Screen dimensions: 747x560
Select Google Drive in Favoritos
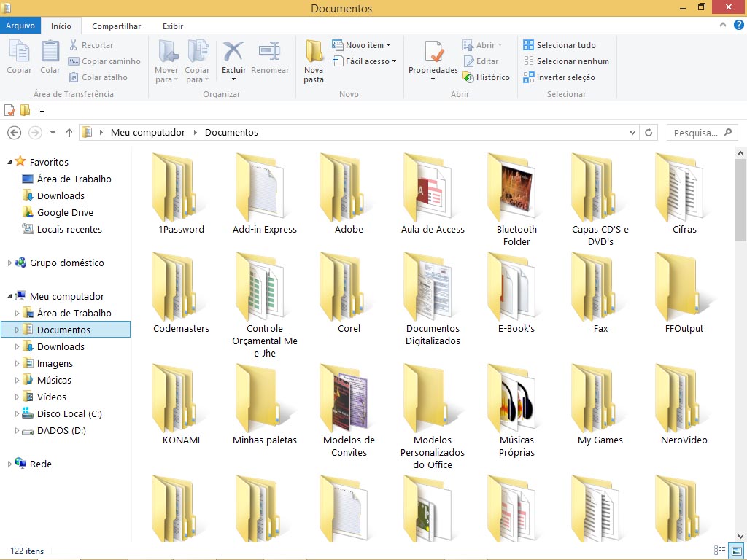65,212
